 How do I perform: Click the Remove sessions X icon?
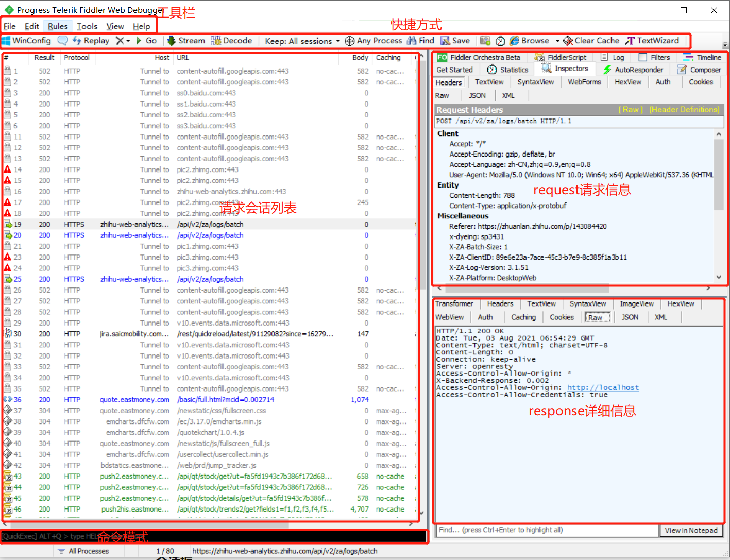coord(120,41)
